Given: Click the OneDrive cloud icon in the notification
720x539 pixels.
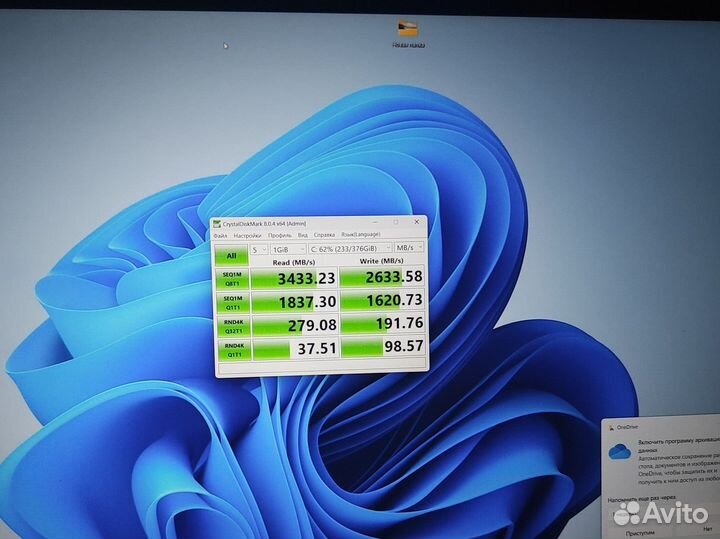Looking at the screenshot, I should point(619,451).
